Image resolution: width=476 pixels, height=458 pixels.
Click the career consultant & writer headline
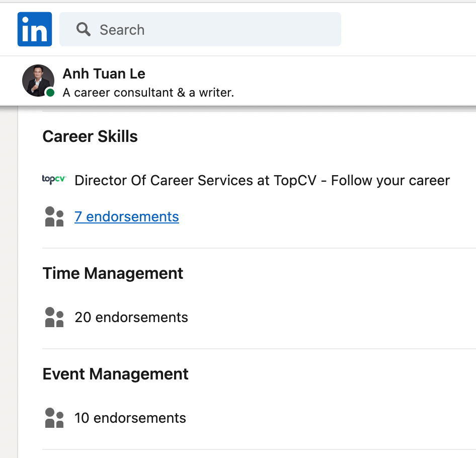[x=148, y=93]
